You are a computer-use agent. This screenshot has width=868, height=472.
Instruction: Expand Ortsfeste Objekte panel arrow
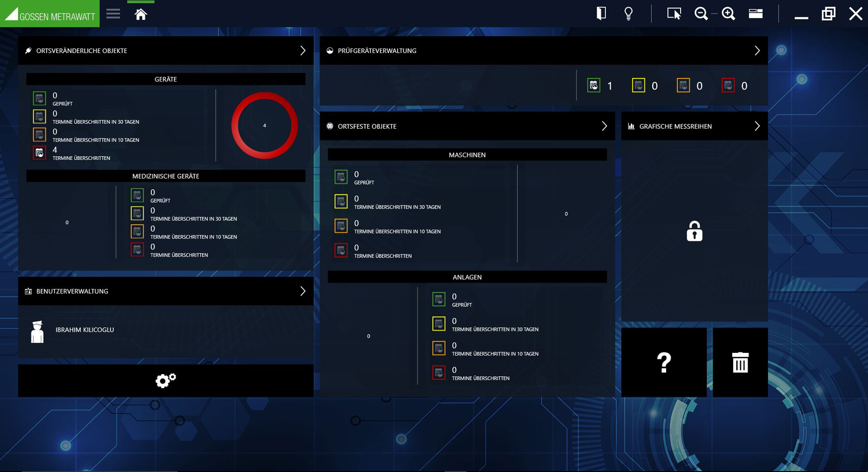pos(604,126)
